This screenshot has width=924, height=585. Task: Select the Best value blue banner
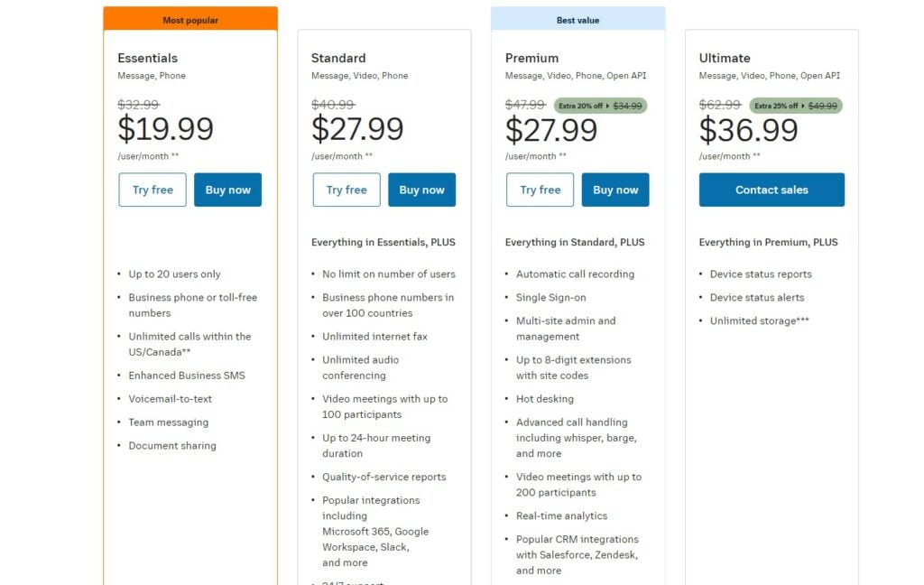coord(578,19)
